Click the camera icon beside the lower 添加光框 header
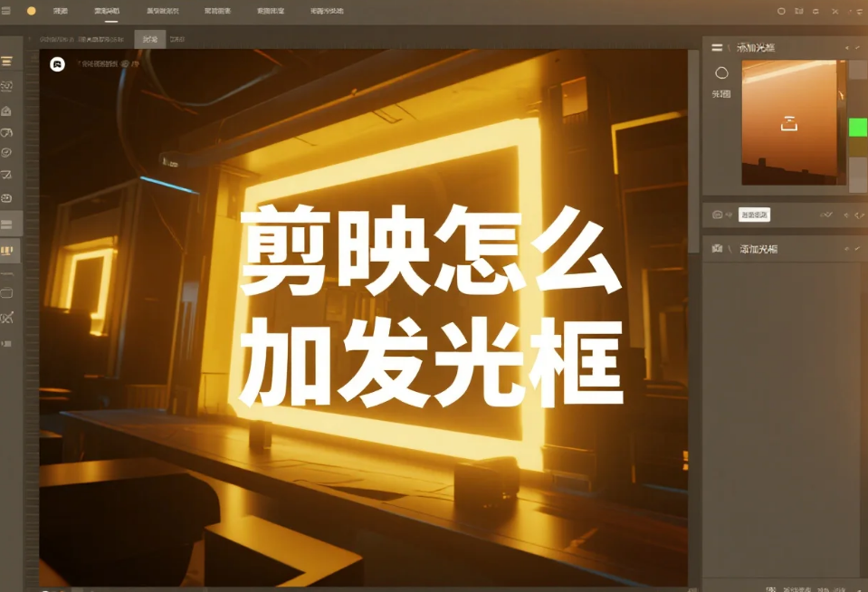 tap(717, 249)
